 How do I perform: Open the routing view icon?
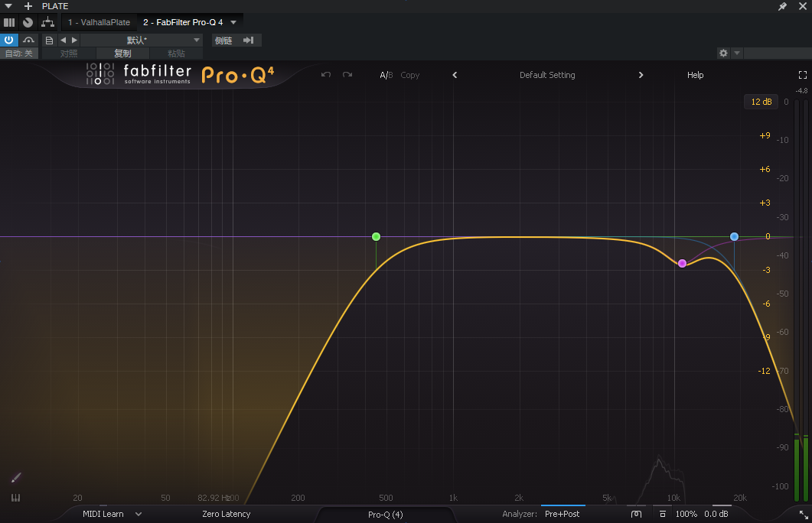point(47,22)
